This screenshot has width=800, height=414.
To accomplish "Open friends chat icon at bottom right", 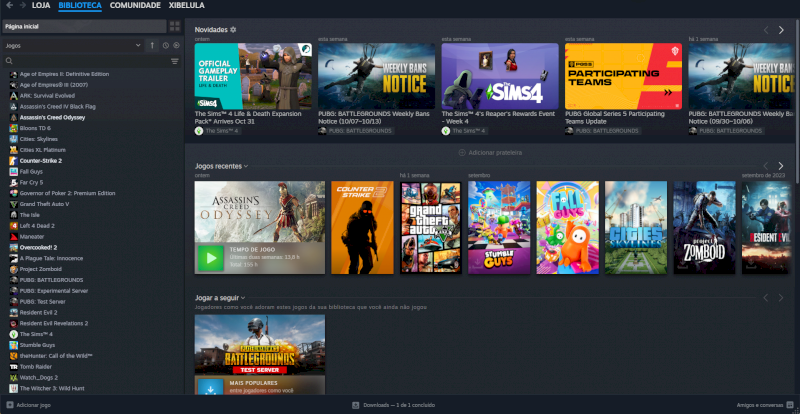I will (790, 405).
